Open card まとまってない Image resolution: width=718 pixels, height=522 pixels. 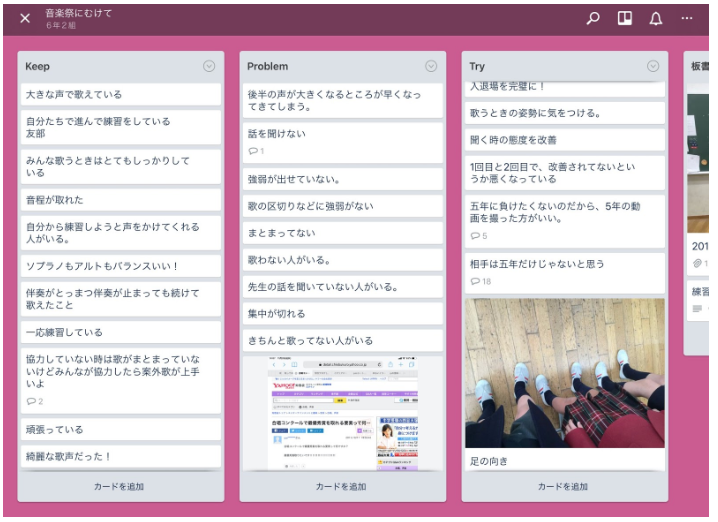pos(343,233)
